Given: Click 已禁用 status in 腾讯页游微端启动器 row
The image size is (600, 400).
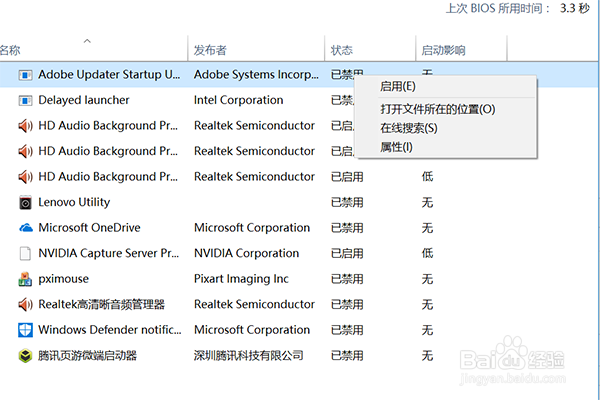Looking at the screenshot, I should tap(347, 356).
